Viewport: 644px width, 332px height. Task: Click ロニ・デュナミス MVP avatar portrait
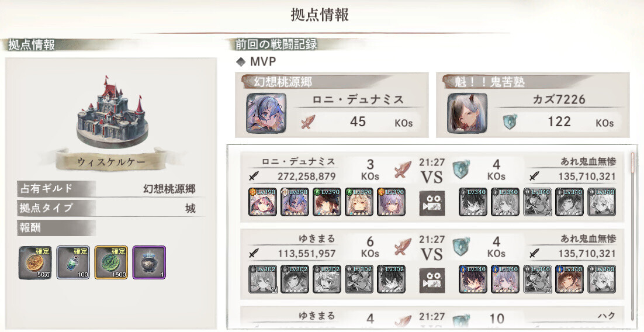[x=266, y=113]
